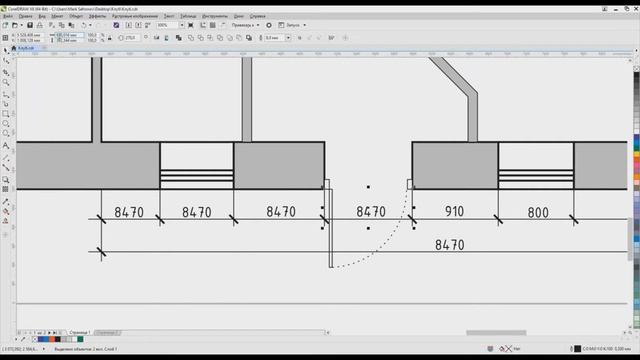The image size is (640, 360).
Task: Save the document with the Save icon
Action: 30,25
